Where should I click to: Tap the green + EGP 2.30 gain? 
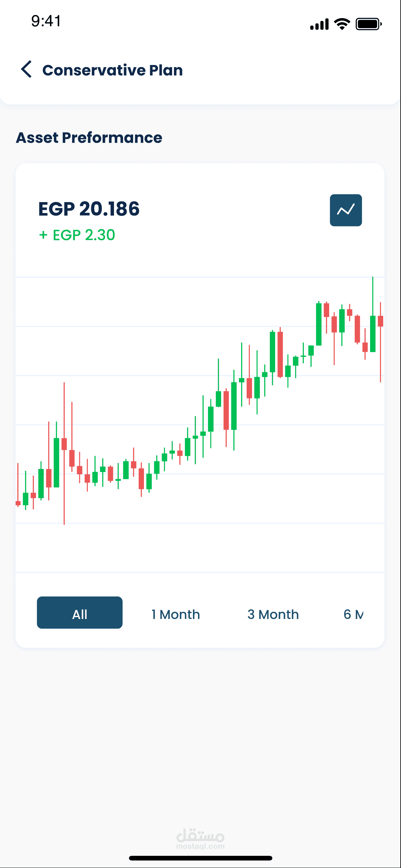pos(77,235)
